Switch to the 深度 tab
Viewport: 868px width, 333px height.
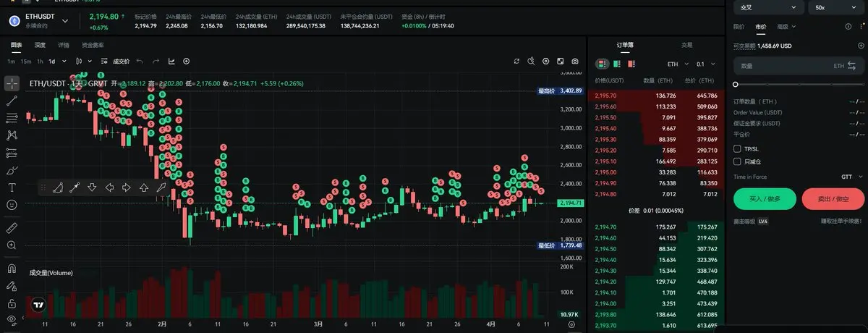coord(40,45)
